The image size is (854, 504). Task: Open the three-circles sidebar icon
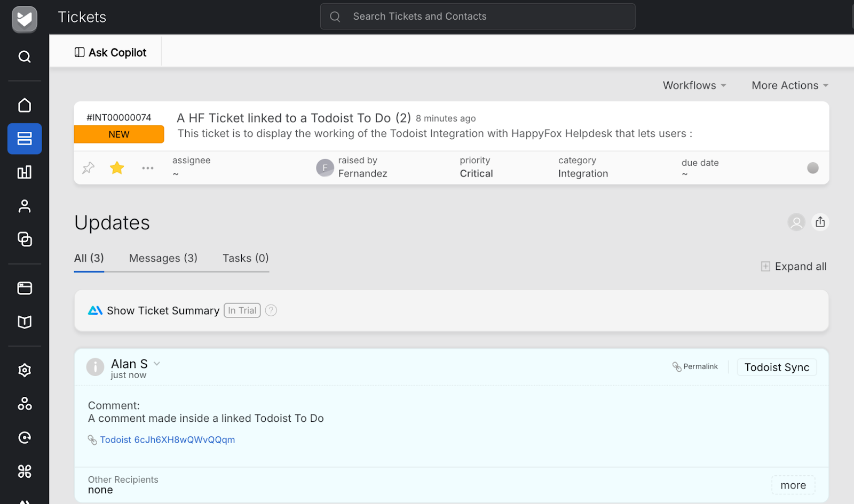click(x=25, y=404)
